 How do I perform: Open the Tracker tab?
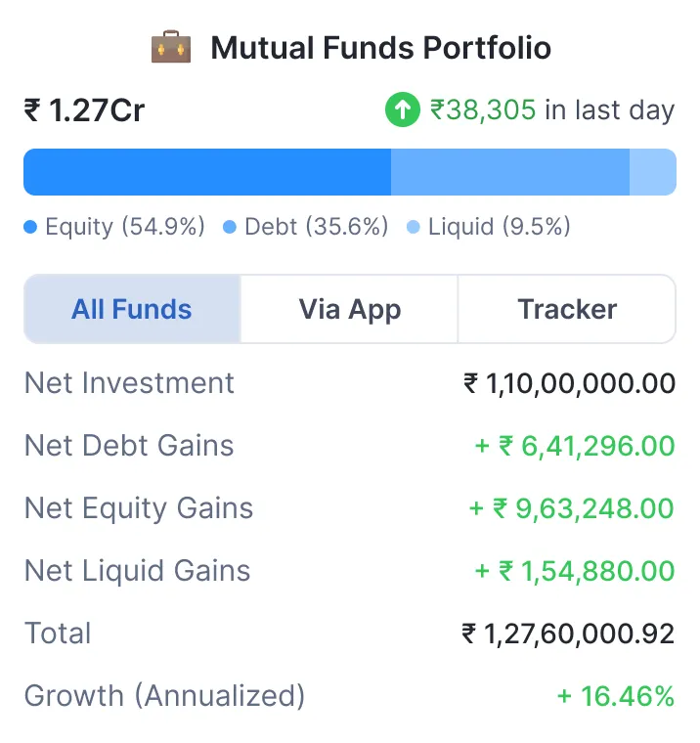567,309
